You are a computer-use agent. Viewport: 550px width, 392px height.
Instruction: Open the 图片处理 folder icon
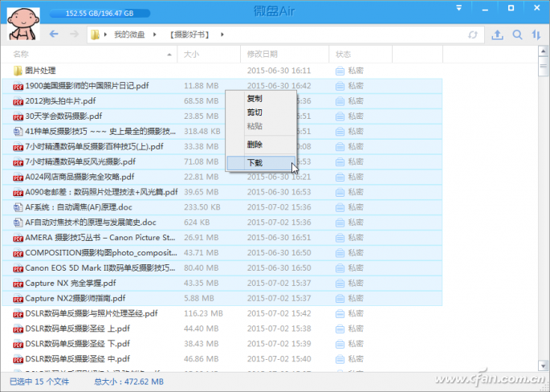(18, 71)
